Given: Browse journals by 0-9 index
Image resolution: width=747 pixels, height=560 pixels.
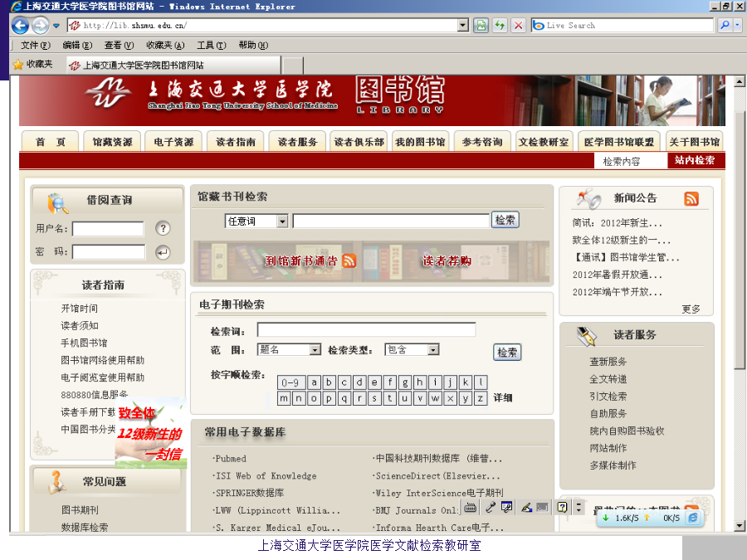Looking at the screenshot, I should coord(290,382).
